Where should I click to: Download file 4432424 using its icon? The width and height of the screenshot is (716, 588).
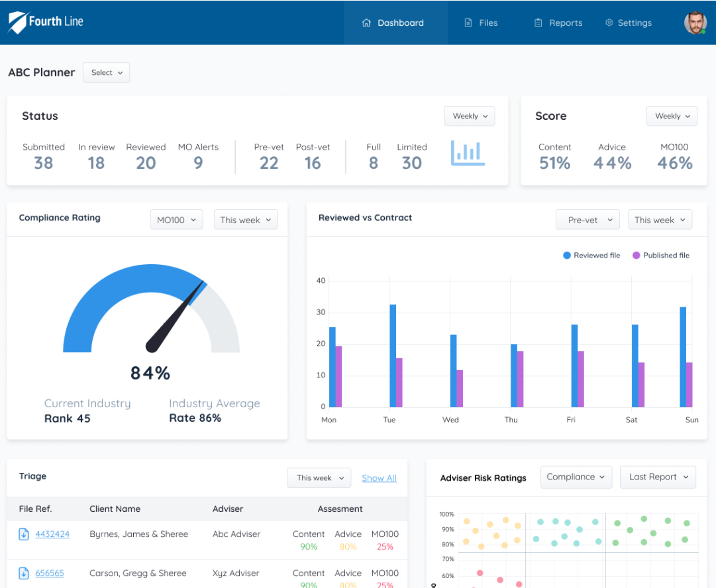(x=24, y=534)
